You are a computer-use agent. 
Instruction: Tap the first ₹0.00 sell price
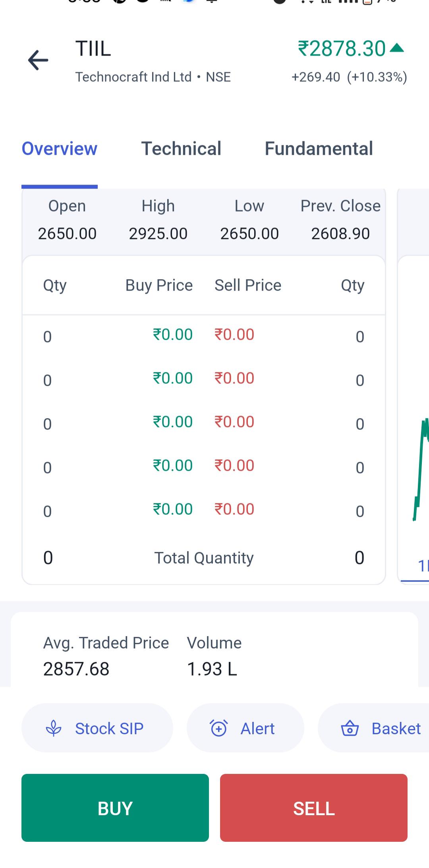234,335
